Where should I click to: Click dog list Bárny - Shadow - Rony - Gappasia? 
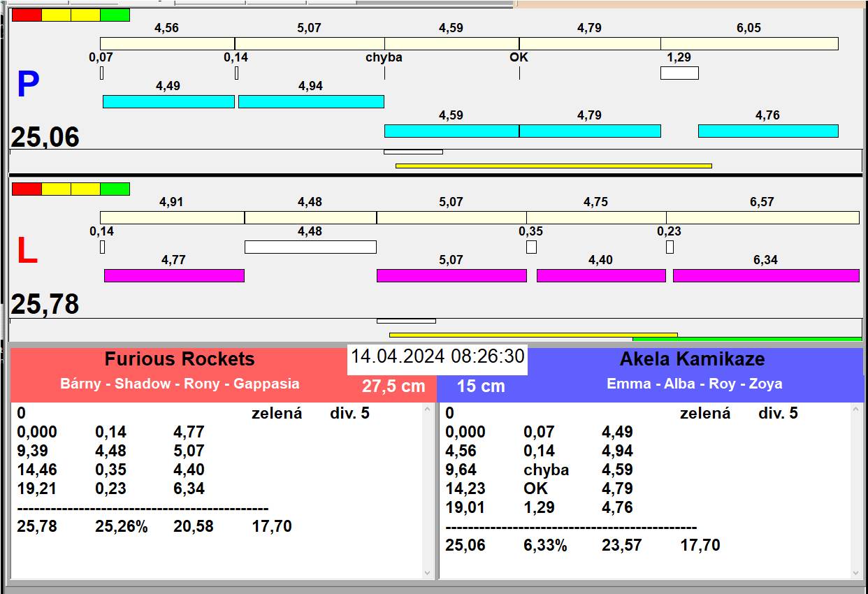180,384
